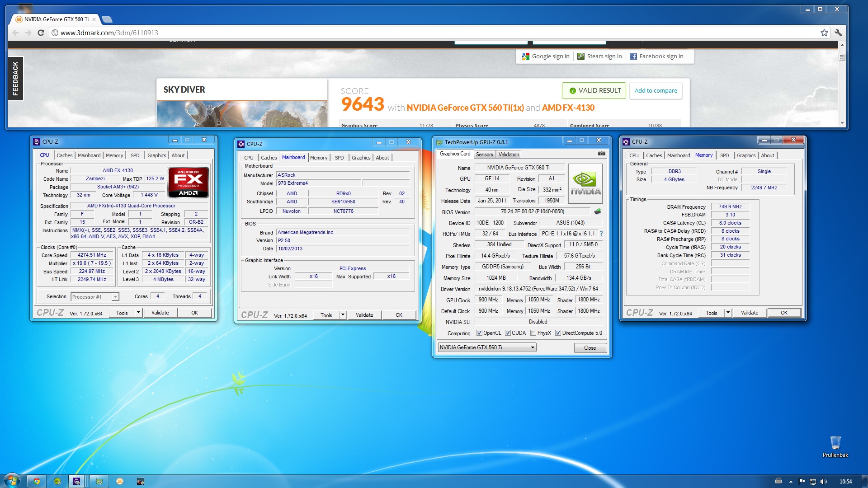Click the 3dmark.com address bar
Screen dimensions: 868x488
coord(434,33)
